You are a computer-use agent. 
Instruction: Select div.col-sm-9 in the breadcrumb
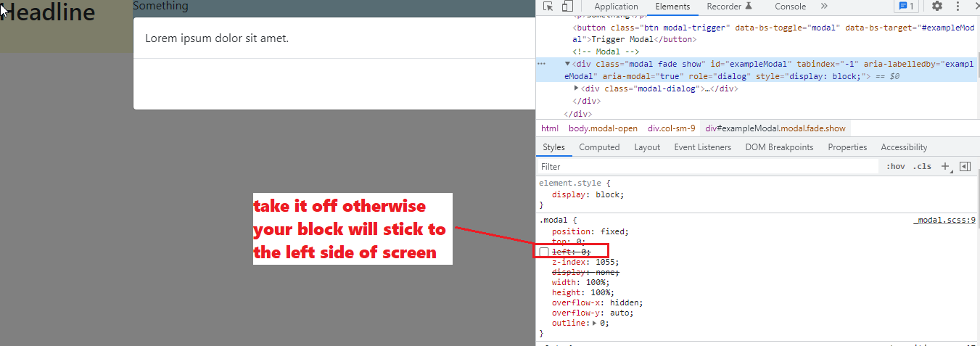(671, 128)
